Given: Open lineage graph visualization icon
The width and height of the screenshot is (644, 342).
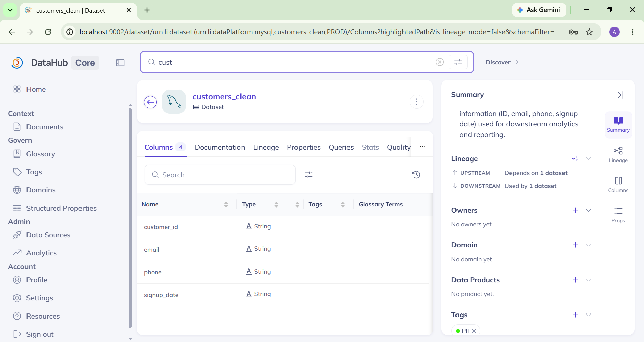Looking at the screenshot, I should 575,159.
